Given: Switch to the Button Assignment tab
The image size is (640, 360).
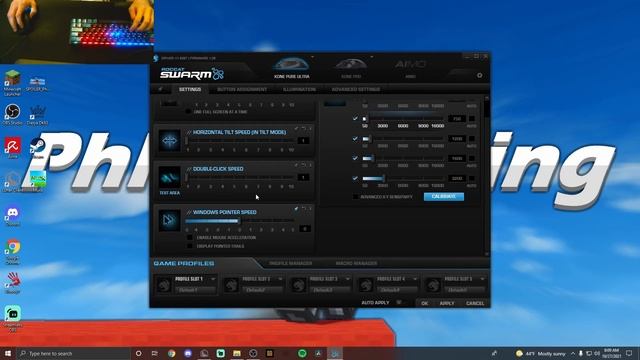Looking at the screenshot, I should 242,89.
